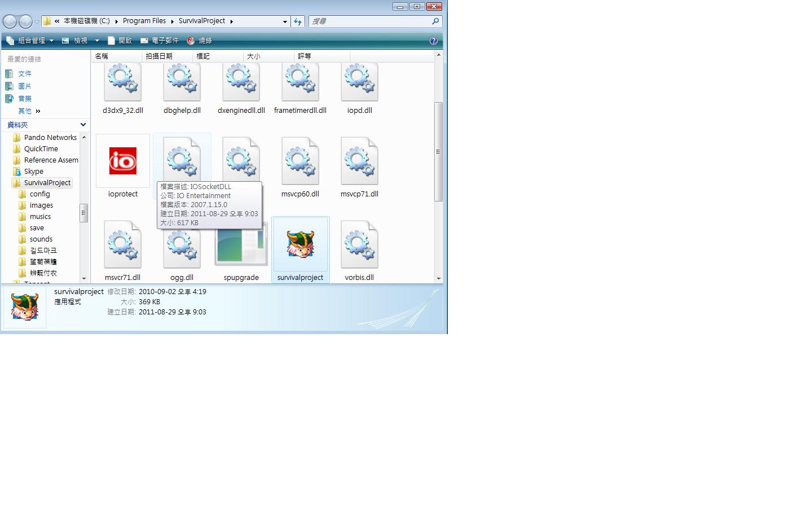Expand the arrow after Program Files breadcrumb
812x508 pixels.
173,21
